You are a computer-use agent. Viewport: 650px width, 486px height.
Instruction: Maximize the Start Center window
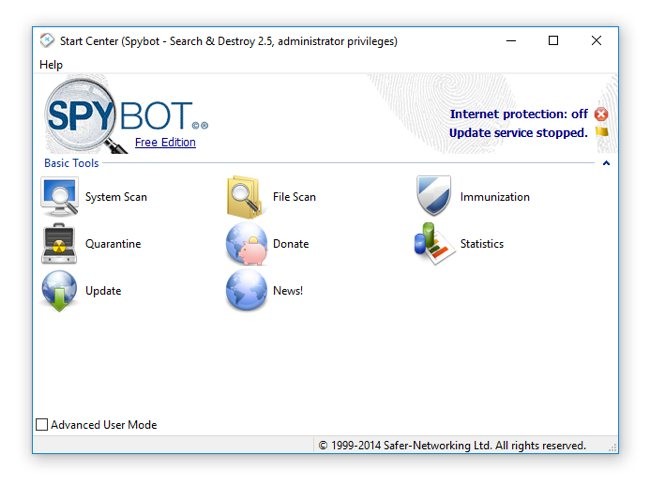pos(553,41)
